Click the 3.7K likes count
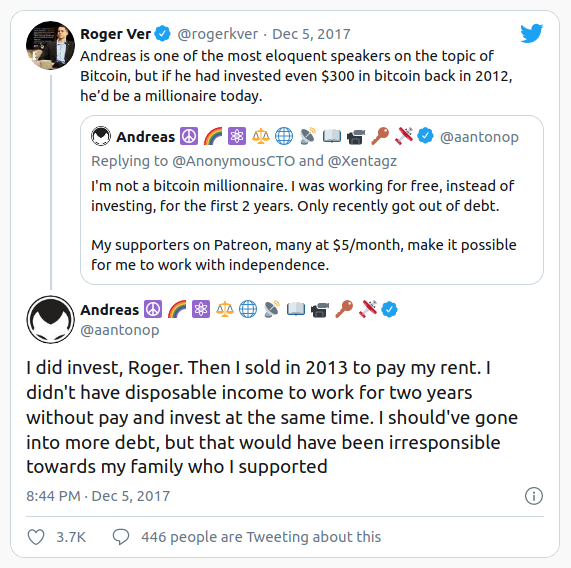Screen dimensions: 571x568 coord(71,537)
